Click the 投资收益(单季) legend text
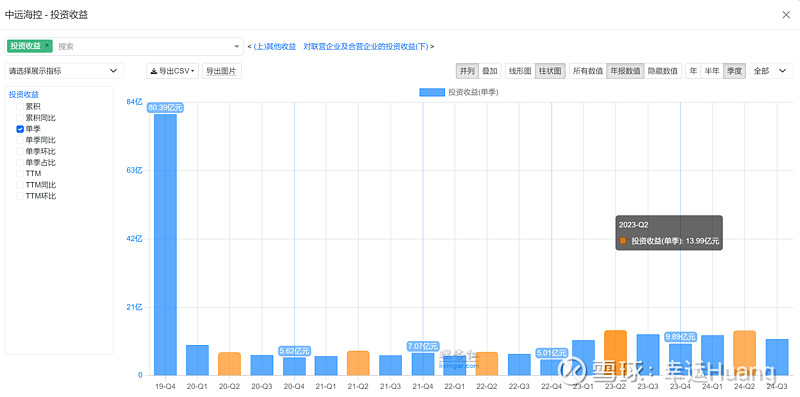This screenshot has height=397, width=800. (473, 92)
